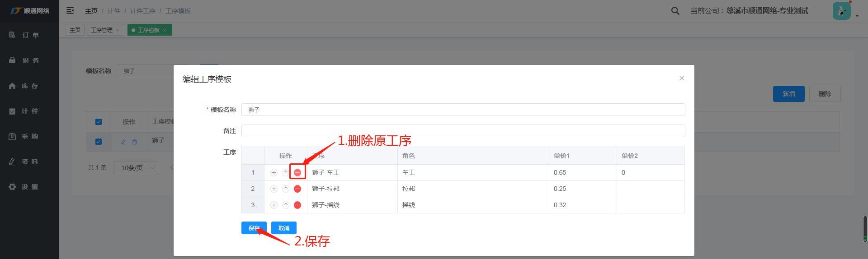Click the search magnifier icon in header
Image resolution: width=868 pixels, height=259 pixels.
coord(675,11)
